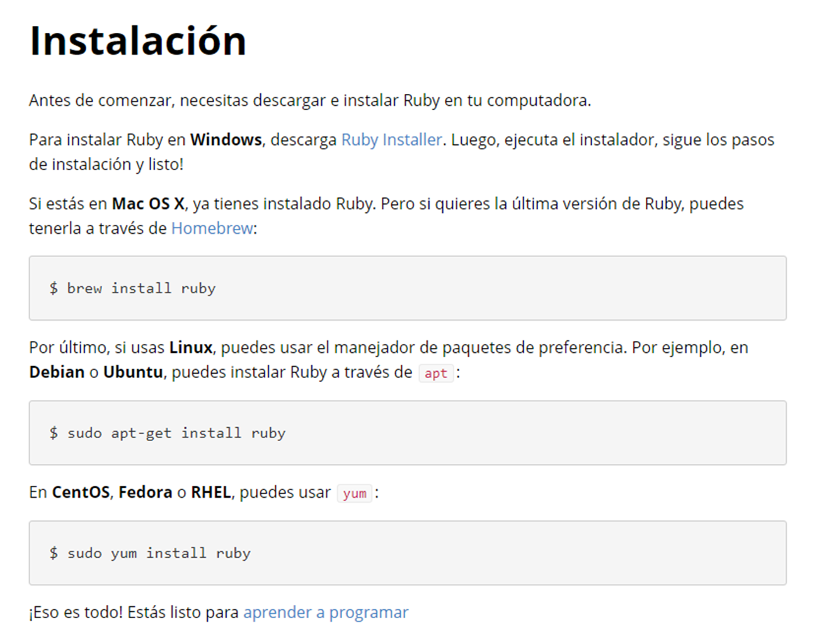Click the inline 'yum' code tag
This screenshot has height=644, width=814.
(x=354, y=493)
